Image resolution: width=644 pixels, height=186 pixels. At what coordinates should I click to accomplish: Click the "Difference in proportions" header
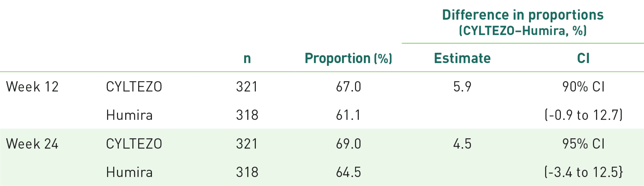point(523,15)
